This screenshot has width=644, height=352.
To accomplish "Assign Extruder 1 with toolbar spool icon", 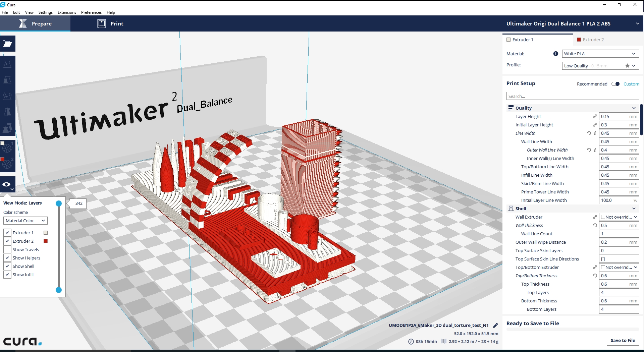I will pyautogui.click(x=7, y=148).
